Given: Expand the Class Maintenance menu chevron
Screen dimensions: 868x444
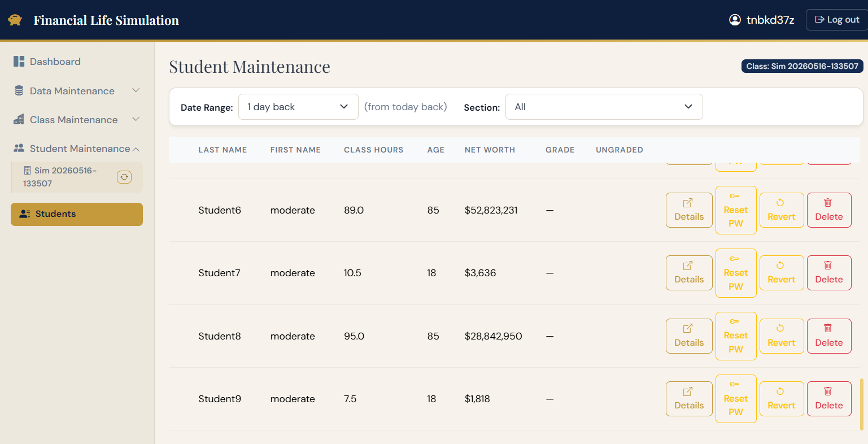Looking at the screenshot, I should [x=136, y=119].
